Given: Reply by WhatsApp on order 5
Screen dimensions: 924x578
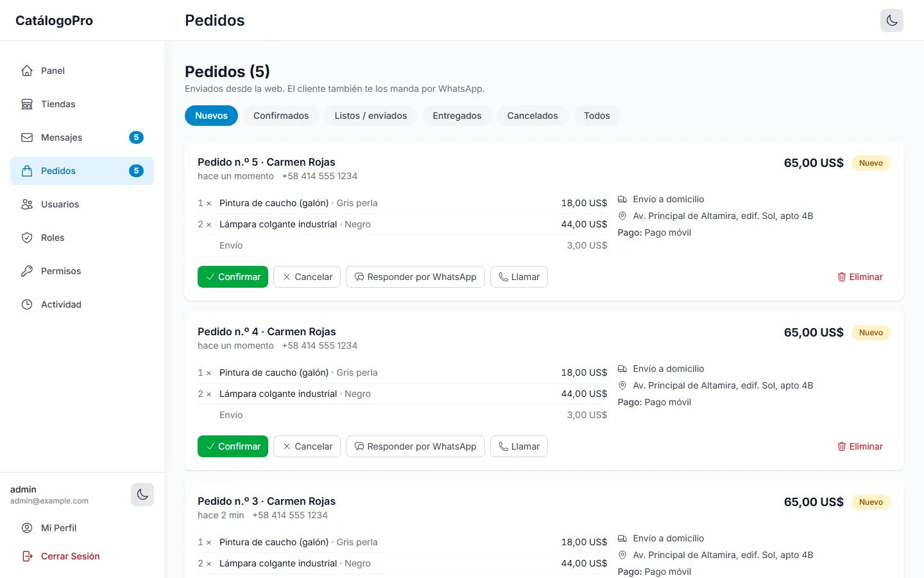Looking at the screenshot, I should pyautogui.click(x=415, y=277).
